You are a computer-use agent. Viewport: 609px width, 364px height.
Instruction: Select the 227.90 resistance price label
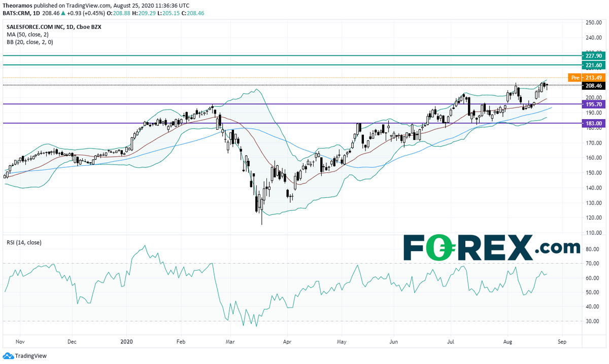tap(593, 56)
